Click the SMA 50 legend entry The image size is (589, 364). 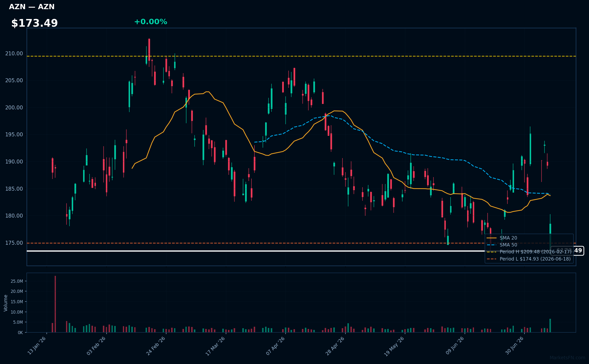coord(502,245)
